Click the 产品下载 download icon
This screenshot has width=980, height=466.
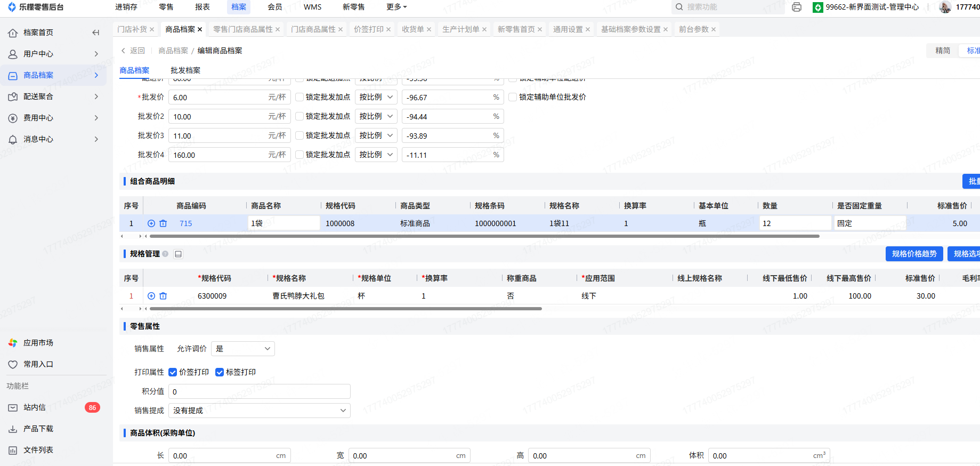coord(13,429)
